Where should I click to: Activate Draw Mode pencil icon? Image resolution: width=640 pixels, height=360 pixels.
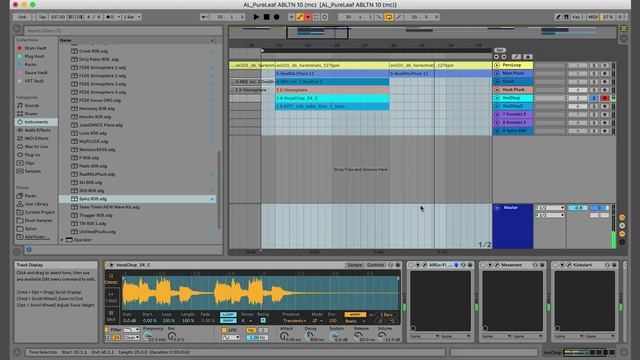(558, 17)
